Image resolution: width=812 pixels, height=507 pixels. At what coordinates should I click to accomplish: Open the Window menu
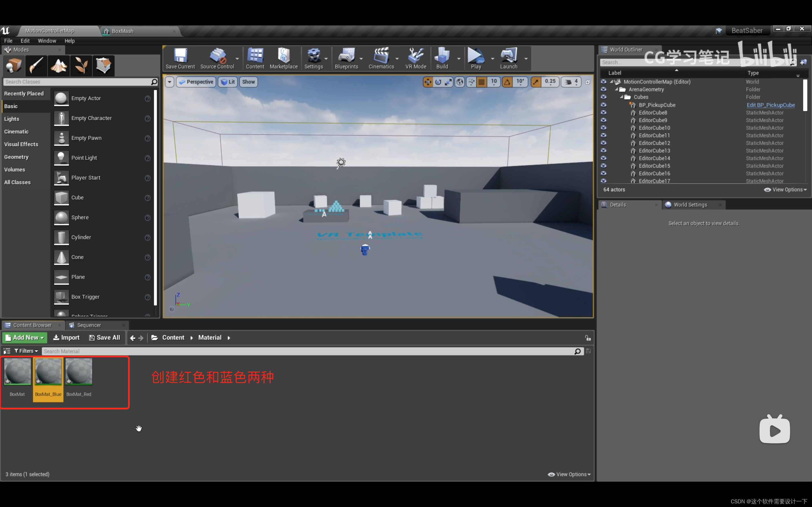[x=47, y=41]
